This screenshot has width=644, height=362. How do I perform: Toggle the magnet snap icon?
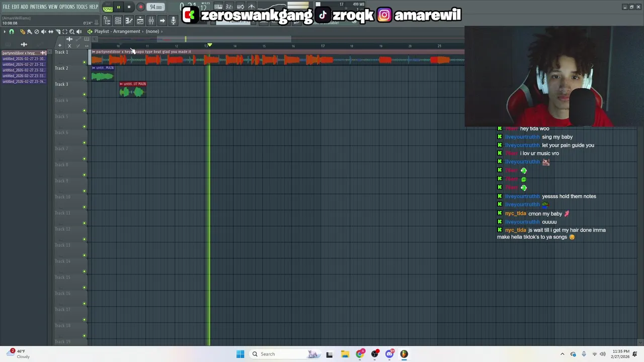[x=12, y=32]
